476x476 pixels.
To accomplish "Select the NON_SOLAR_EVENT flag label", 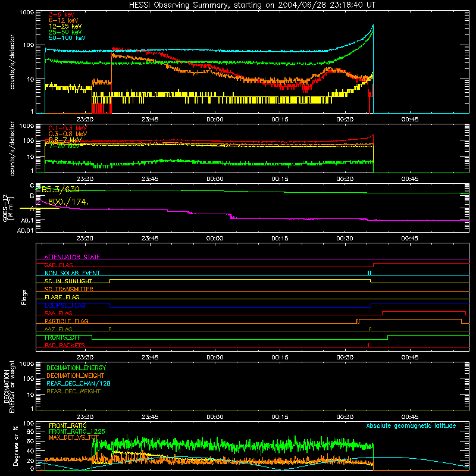I will click(x=72, y=273).
